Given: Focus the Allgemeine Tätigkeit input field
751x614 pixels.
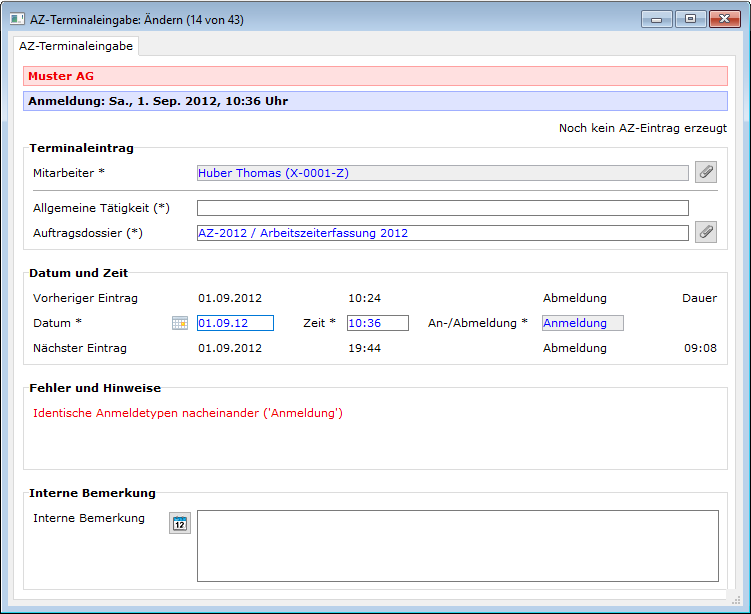Looking at the screenshot, I should (x=442, y=208).
